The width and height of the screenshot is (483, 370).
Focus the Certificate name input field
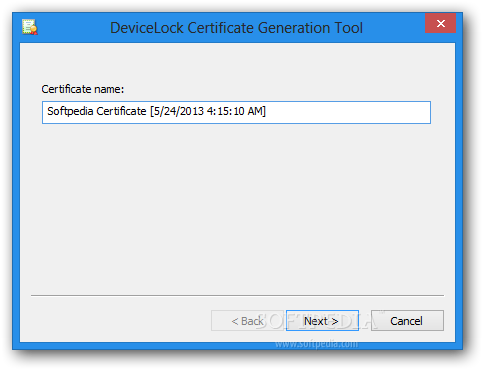[236, 112]
